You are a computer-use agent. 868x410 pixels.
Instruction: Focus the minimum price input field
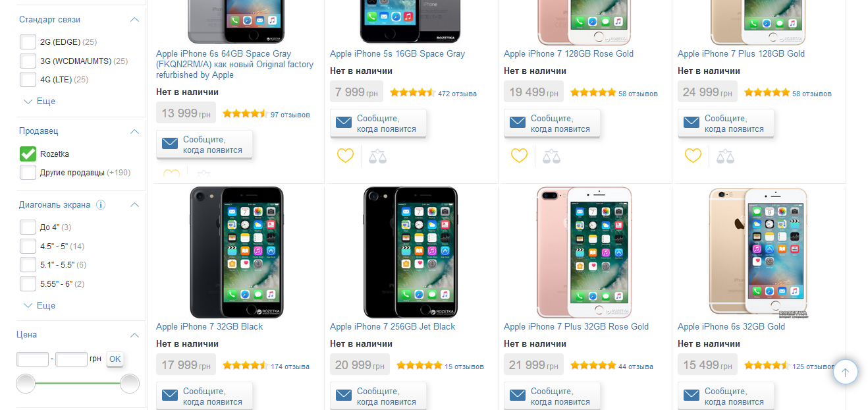tap(32, 359)
